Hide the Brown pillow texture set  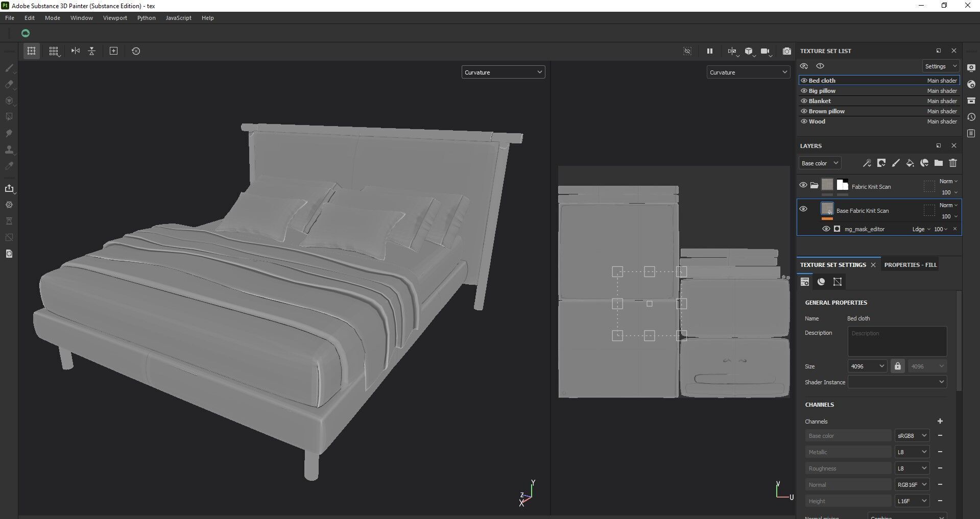[x=804, y=111]
